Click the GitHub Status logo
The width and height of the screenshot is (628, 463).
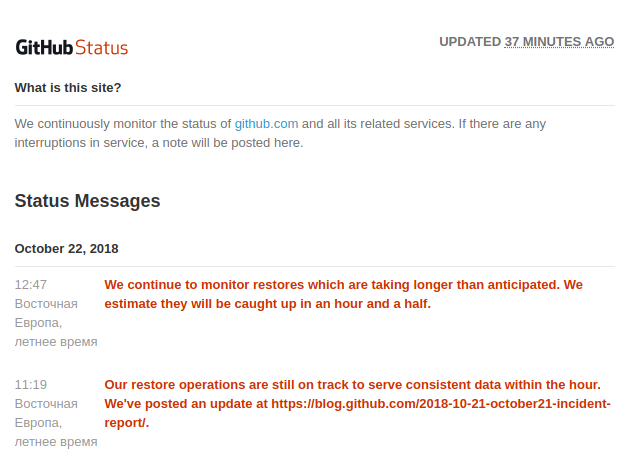72,47
